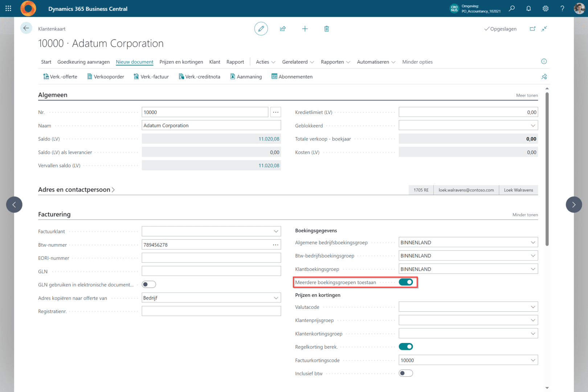This screenshot has width=588, height=392.
Task: Enable the Inclusief btw toggle
Action: 406,373
